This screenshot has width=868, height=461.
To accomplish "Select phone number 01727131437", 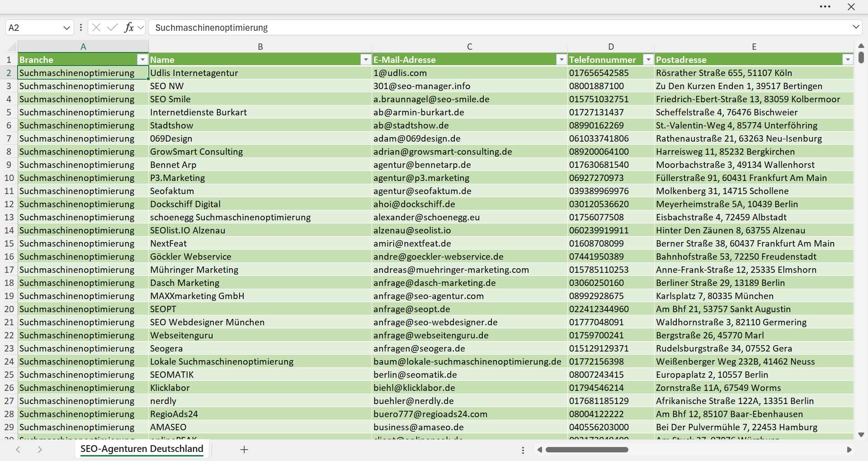I will point(611,112).
